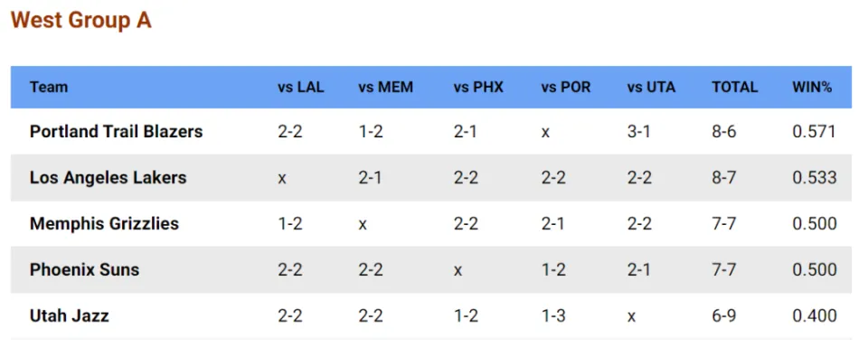Select the vs PHX column header

478,87
